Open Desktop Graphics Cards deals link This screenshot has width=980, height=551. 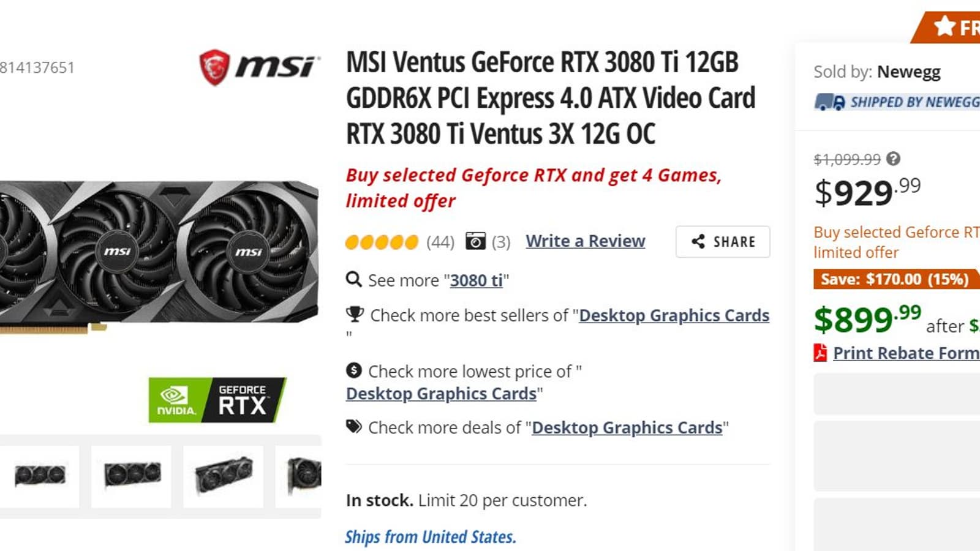[x=627, y=427]
